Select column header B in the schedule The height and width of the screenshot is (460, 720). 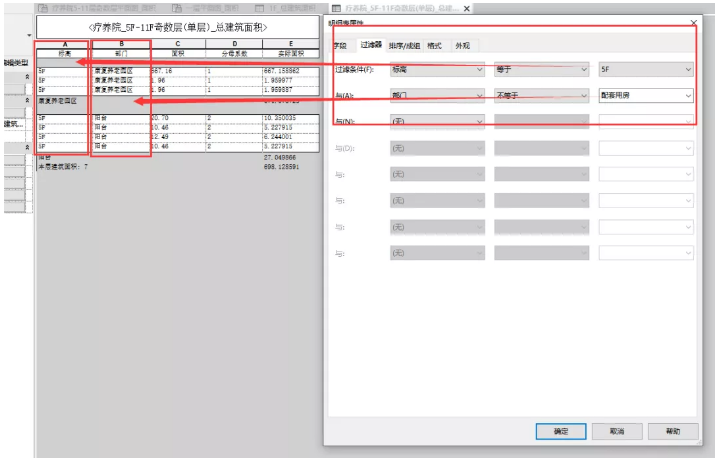tap(122, 44)
